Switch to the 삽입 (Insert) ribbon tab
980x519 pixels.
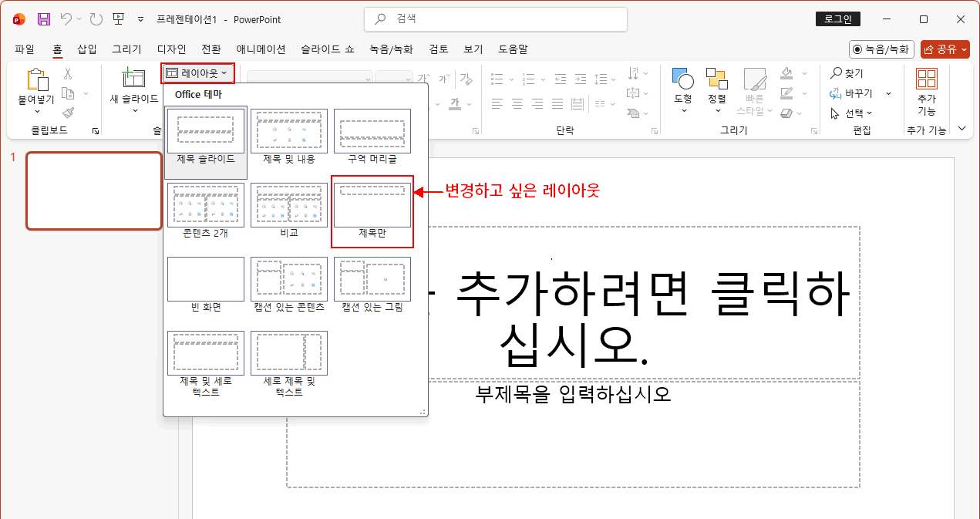[86, 49]
